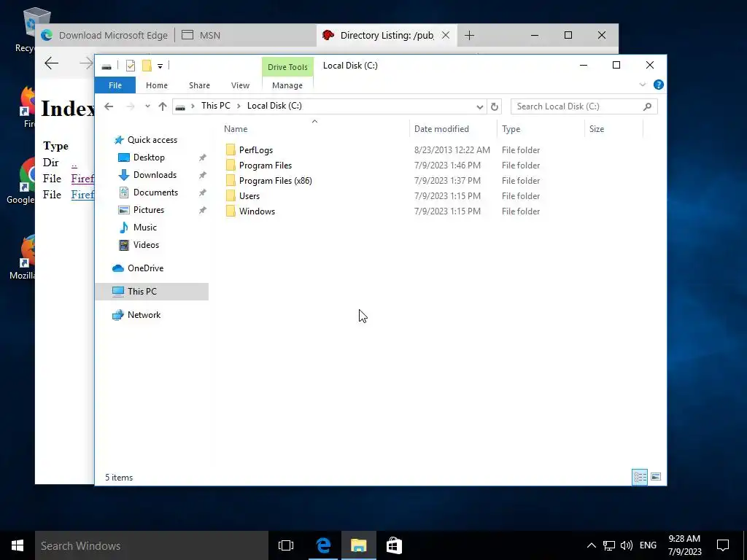Image resolution: width=747 pixels, height=560 pixels.
Task: Open the recent locations dropdown
Action: pyautogui.click(x=147, y=106)
